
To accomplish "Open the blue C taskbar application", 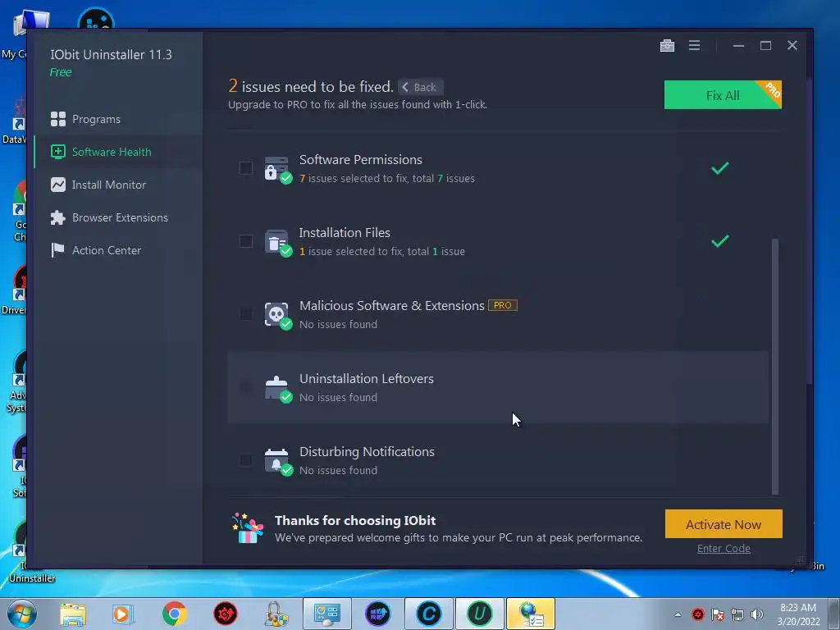I will [x=428, y=614].
